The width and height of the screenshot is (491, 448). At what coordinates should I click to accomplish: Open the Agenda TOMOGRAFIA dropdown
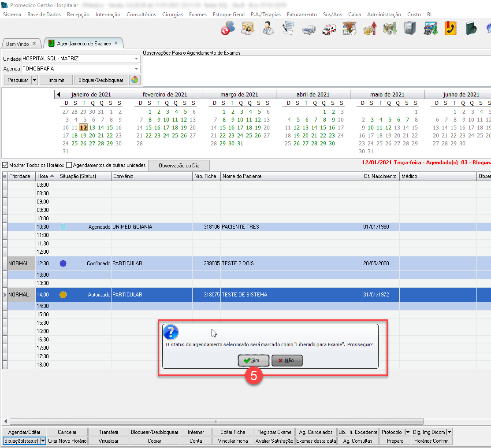[x=136, y=69]
